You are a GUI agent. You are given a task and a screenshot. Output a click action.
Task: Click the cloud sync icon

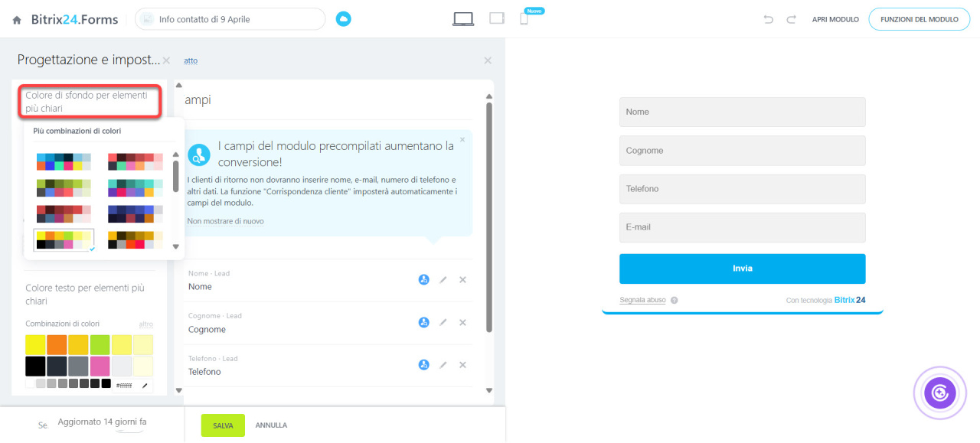point(344,19)
